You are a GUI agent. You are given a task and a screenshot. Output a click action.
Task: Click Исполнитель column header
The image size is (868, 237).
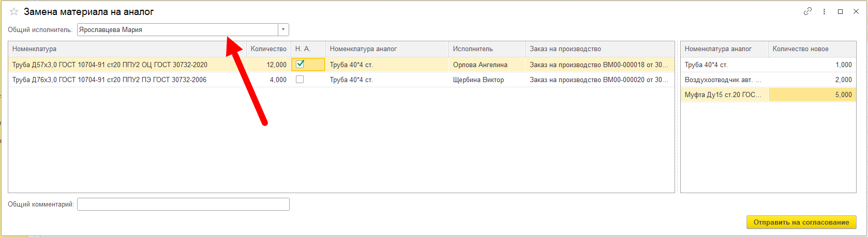point(487,49)
